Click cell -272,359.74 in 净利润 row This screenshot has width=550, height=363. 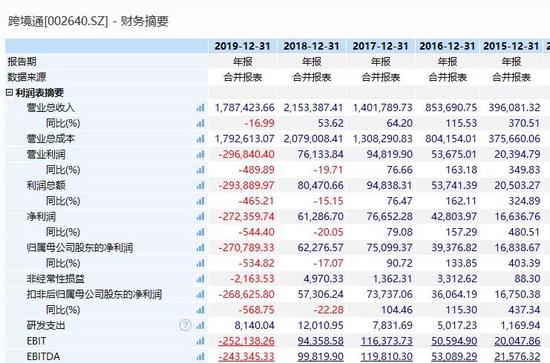(246, 217)
